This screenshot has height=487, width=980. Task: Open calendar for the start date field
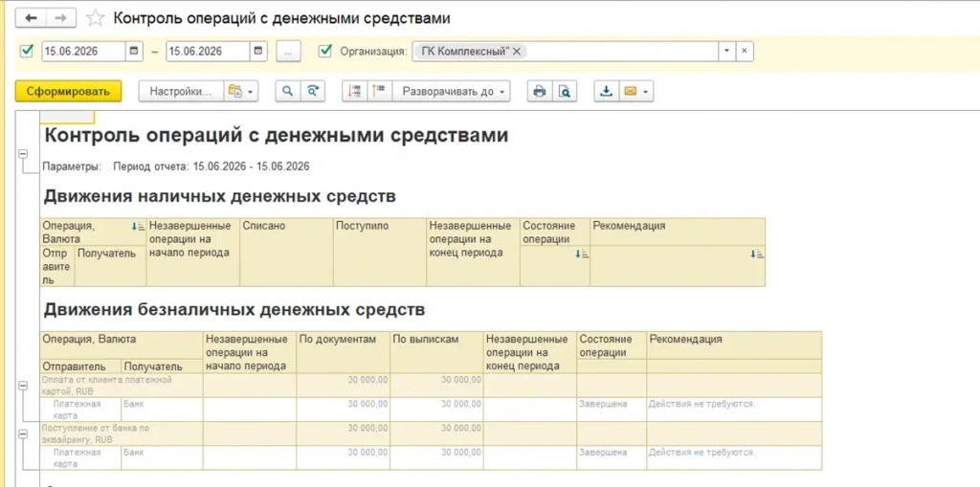click(x=134, y=52)
